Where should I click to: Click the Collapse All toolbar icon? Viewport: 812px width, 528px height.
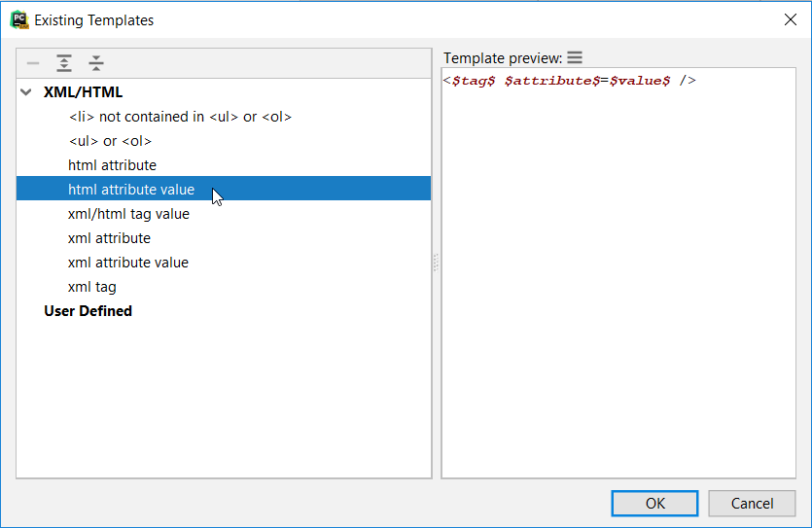96,64
